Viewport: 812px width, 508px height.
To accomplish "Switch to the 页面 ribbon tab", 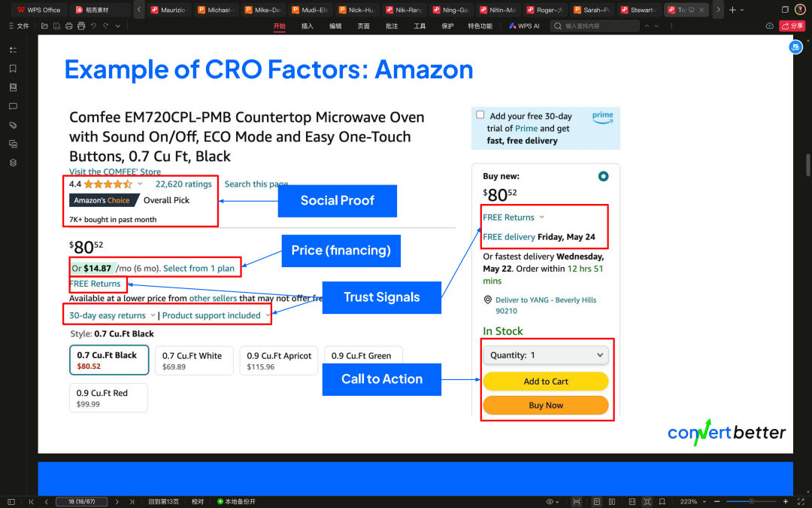I will click(364, 26).
